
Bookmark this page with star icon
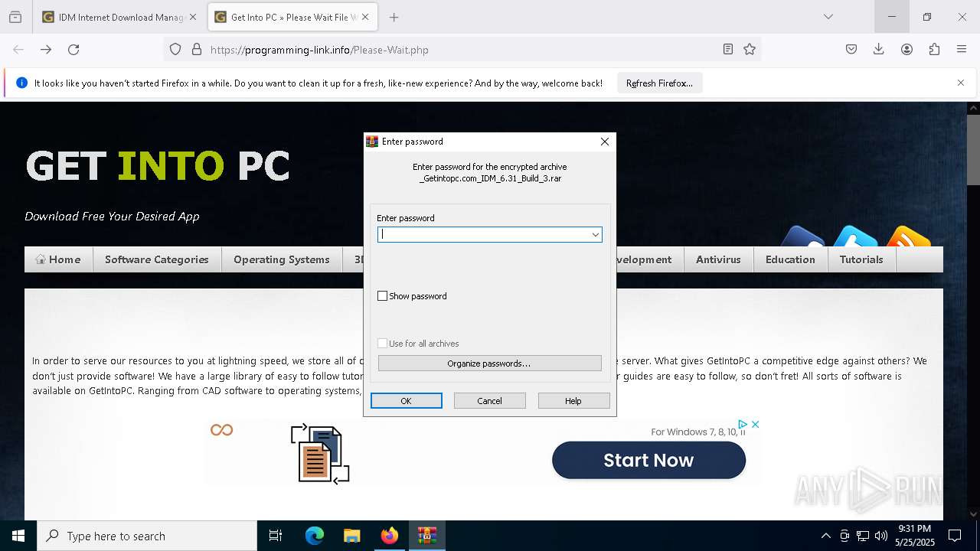coord(750,50)
